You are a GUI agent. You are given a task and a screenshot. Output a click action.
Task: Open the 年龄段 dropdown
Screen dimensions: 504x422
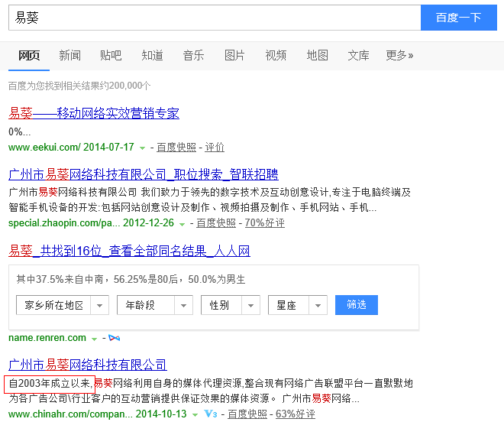155,305
